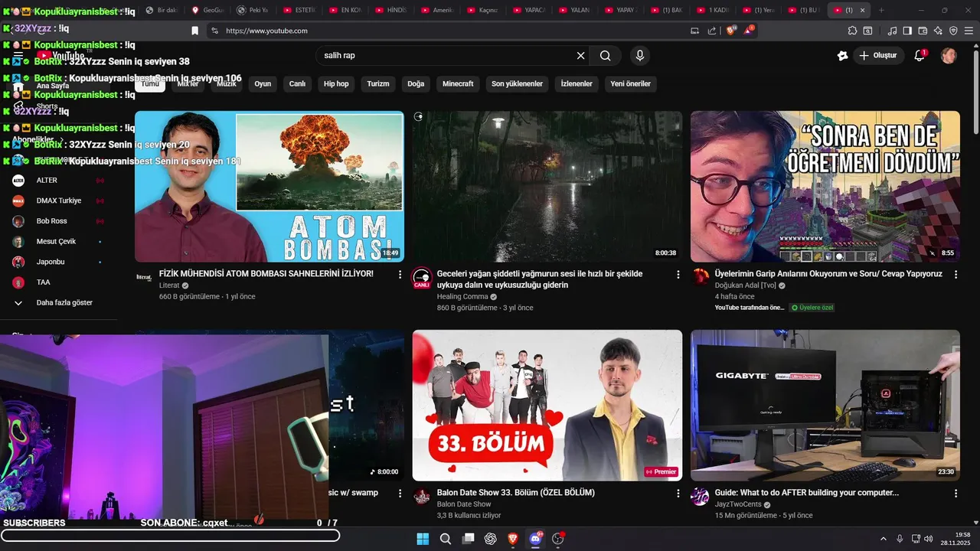
Task: Open Brave Rewards triangle icon
Action: click(x=748, y=31)
